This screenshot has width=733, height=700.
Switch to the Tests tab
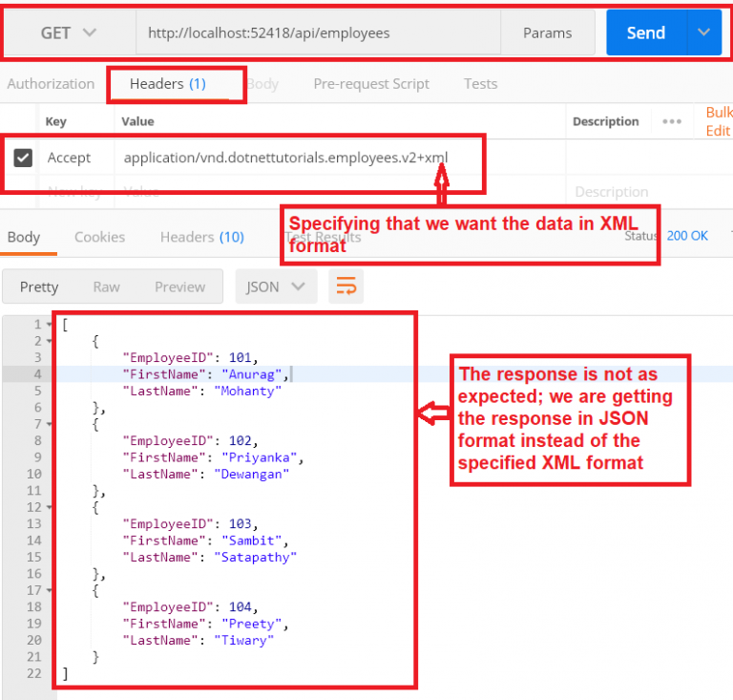[x=481, y=84]
